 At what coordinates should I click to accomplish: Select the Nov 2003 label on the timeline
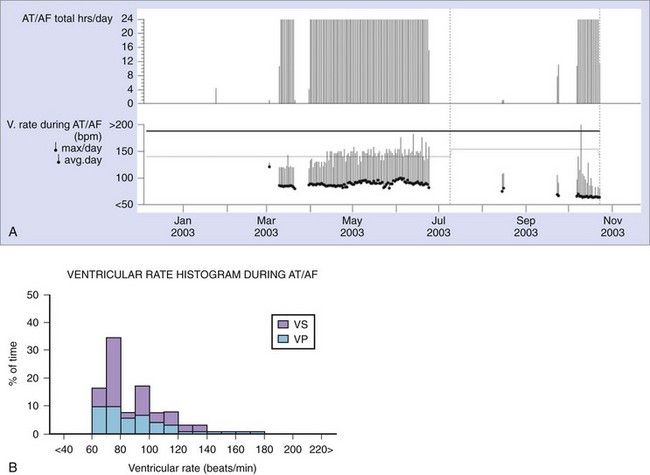click(612, 226)
